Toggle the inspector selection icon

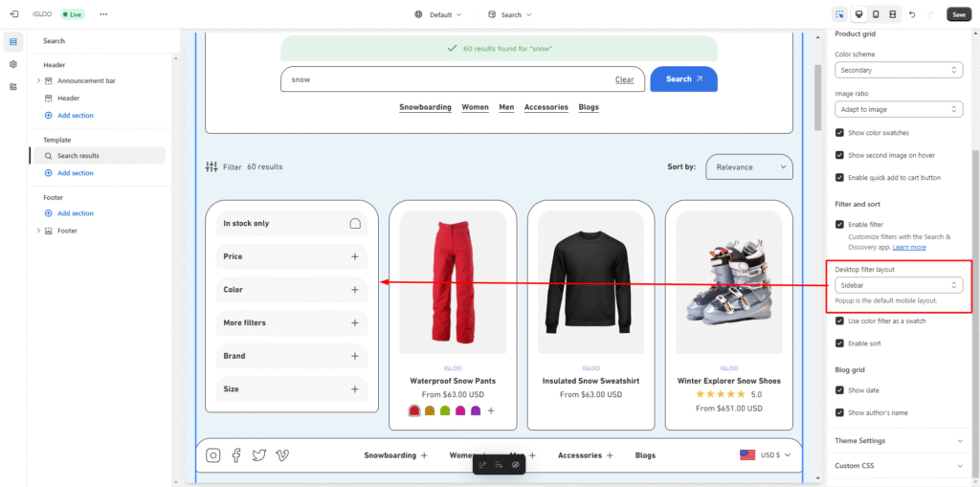point(839,14)
